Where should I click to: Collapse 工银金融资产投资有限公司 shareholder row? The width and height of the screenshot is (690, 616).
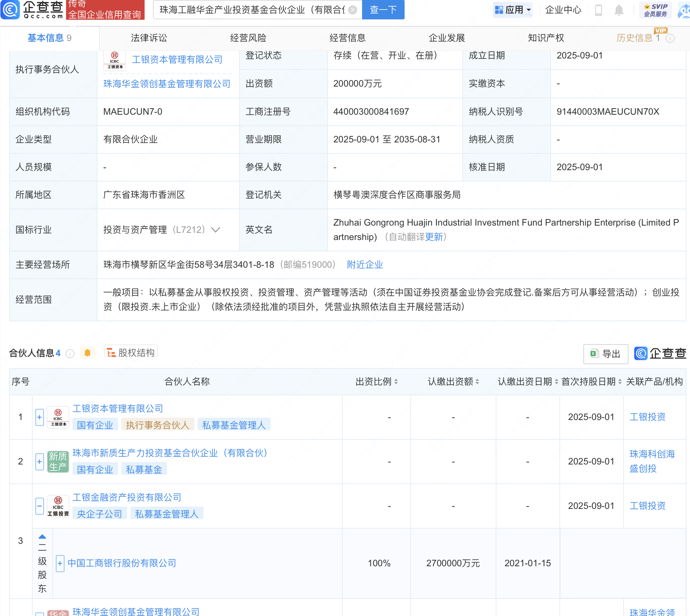pos(39,506)
